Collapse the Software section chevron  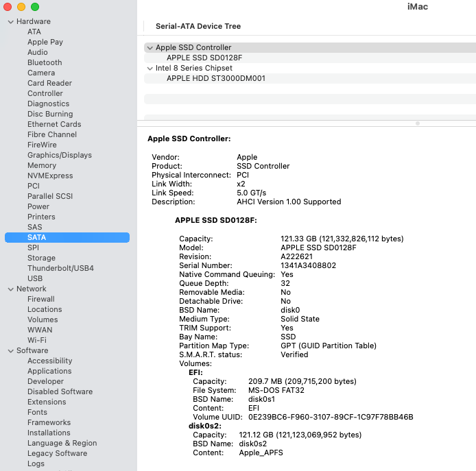click(x=10, y=351)
